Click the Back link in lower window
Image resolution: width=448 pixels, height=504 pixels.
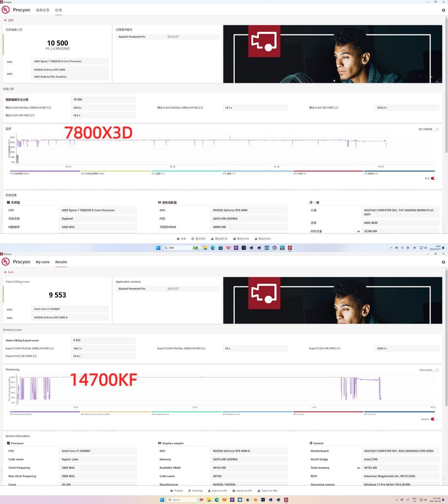(x=9, y=272)
